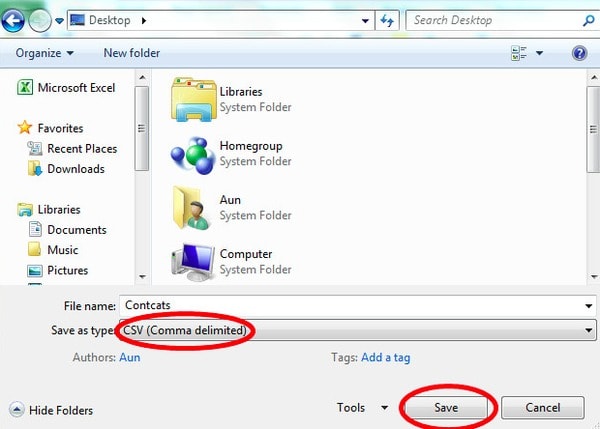Viewport: 600px width, 429px height.
Task: Click navigation pane scroll down arrow
Action: click(x=142, y=276)
